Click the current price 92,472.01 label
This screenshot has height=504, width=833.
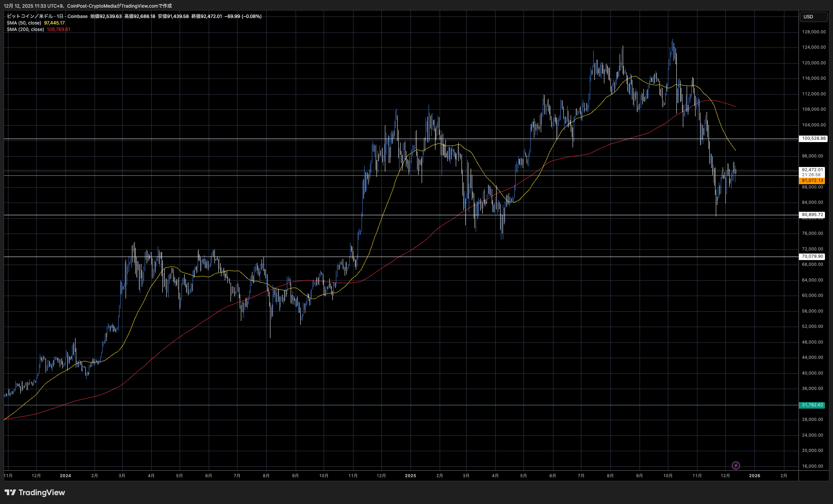point(812,170)
